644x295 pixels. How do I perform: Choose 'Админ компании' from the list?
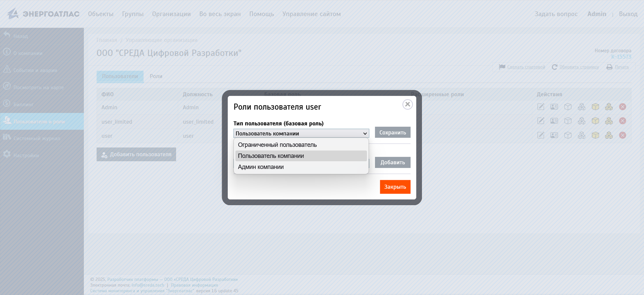point(261,167)
